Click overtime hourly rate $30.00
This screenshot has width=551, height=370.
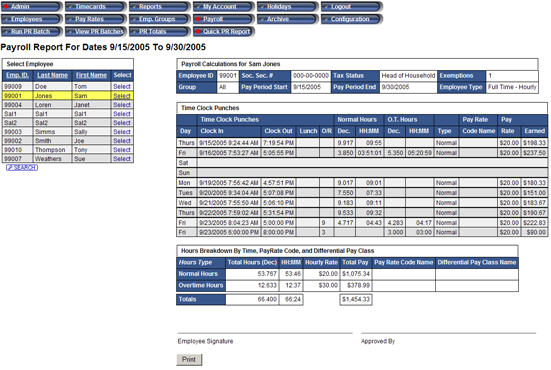328,285
